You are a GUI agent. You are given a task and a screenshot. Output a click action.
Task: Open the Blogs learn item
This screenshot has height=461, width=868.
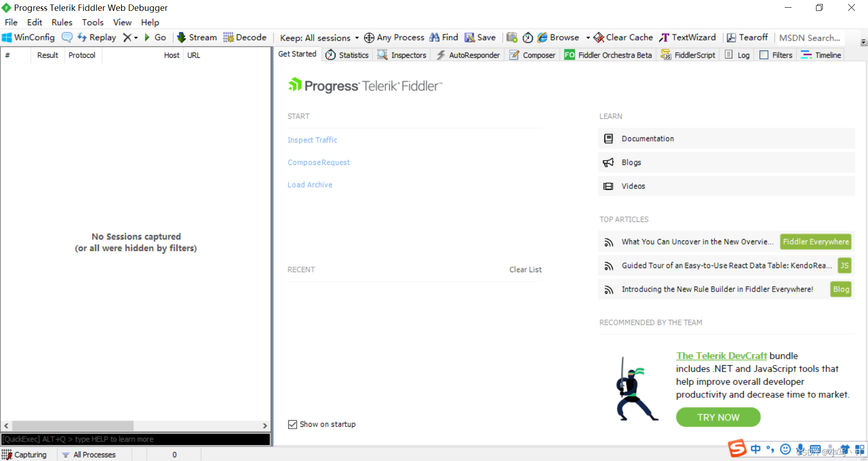tap(726, 162)
